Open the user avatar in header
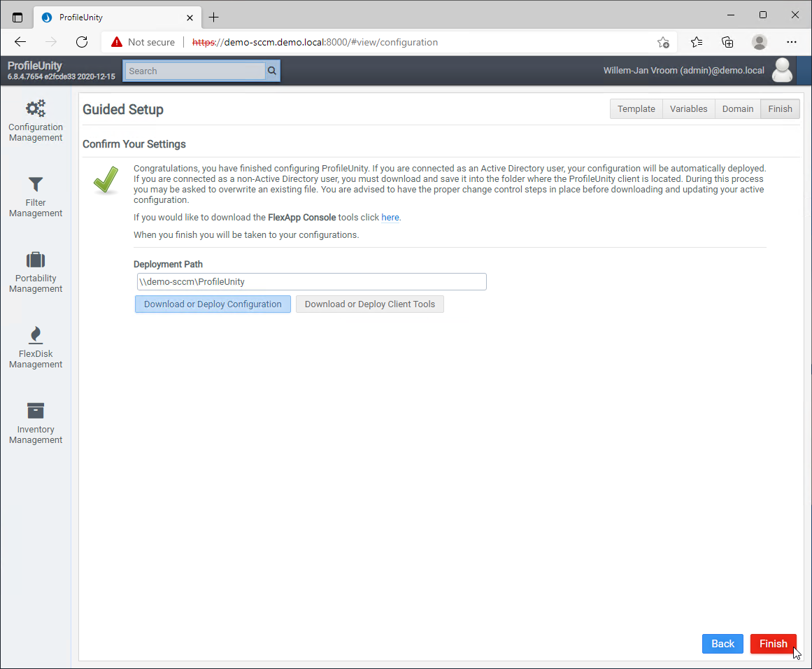 [782, 71]
